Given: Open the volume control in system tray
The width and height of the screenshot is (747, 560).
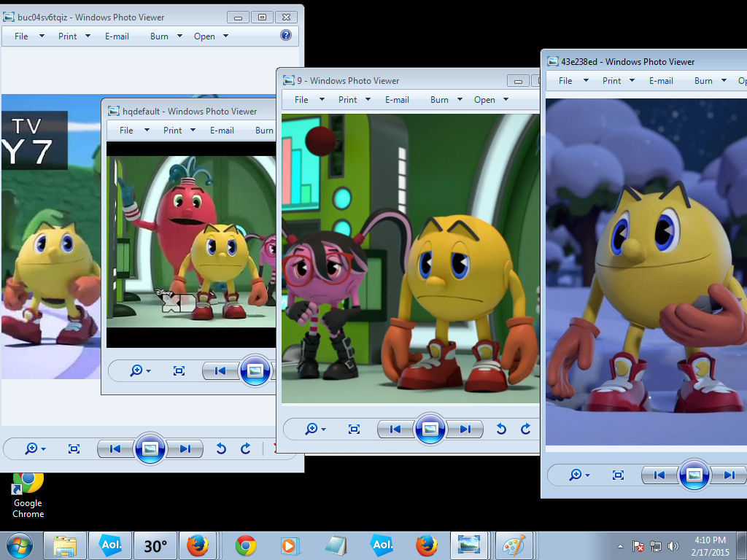Looking at the screenshot, I should coord(673,546).
